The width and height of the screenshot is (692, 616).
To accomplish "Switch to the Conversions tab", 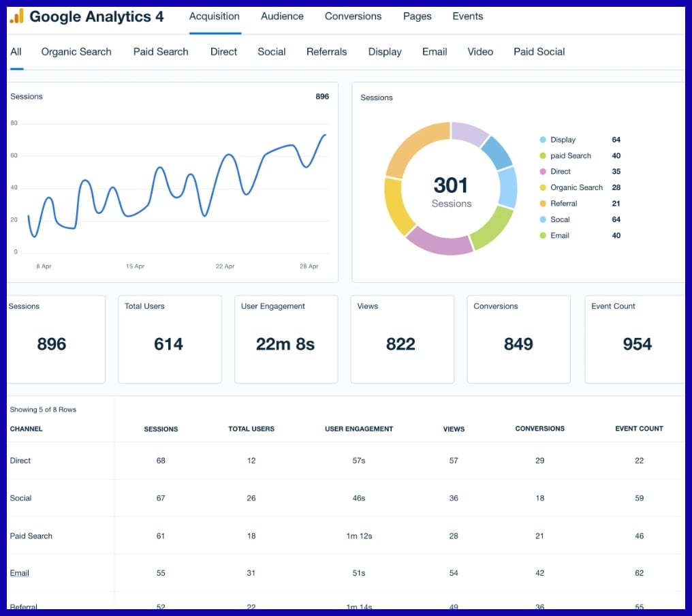I will pyautogui.click(x=353, y=16).
